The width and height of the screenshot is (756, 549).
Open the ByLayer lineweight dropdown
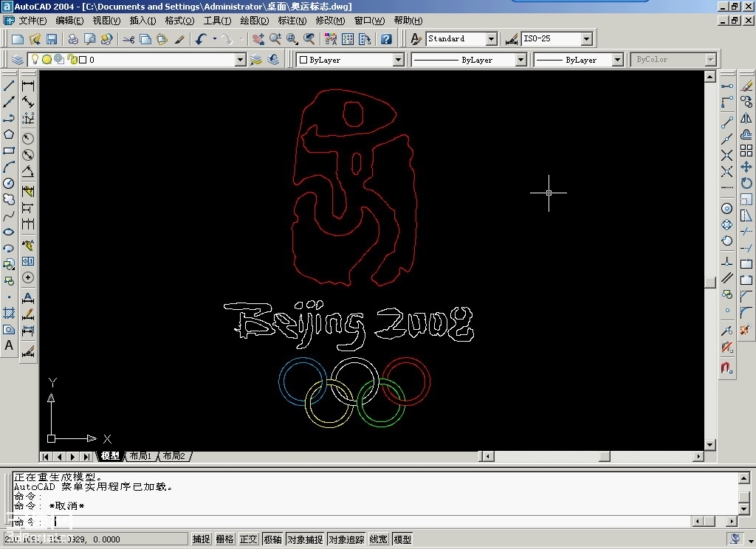[618, 60]
